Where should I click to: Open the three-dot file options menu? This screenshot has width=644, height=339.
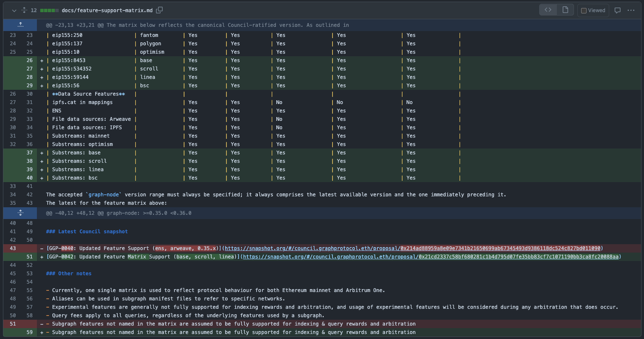(x=631, y=10)
